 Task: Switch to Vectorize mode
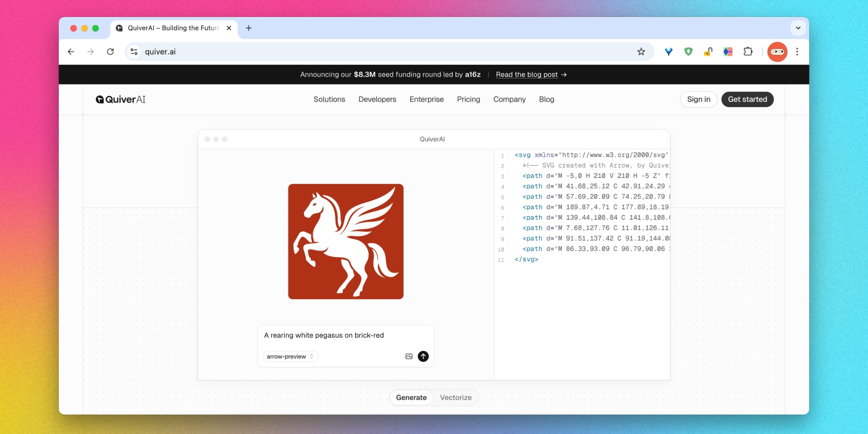pyautogui.click(x=455, y=397)
